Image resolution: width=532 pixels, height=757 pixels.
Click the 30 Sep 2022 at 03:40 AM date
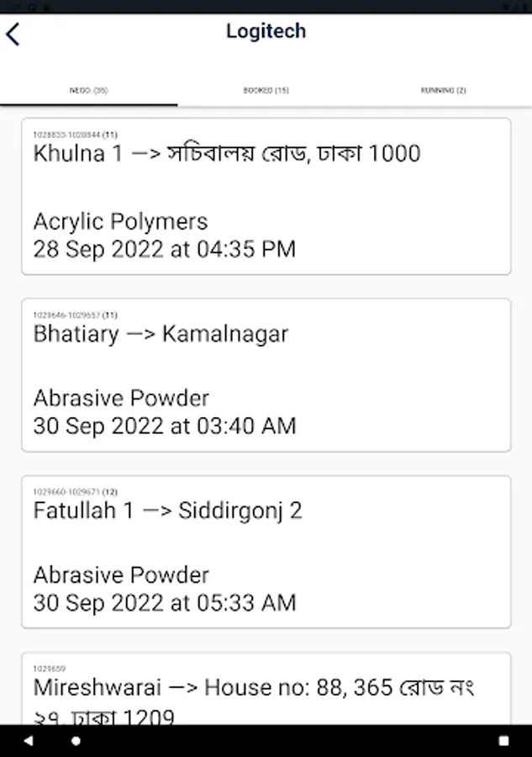(x=165, y=426)
